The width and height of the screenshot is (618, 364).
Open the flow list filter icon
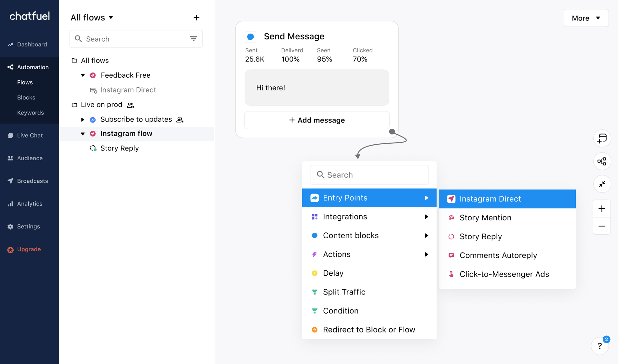point(194,39)
